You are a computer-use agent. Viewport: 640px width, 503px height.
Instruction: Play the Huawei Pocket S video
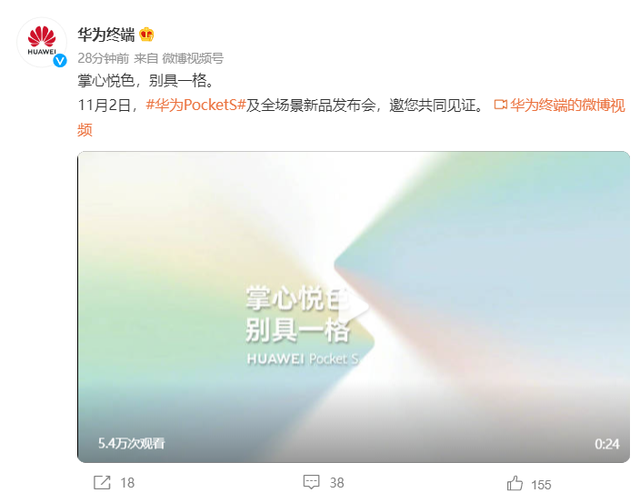coord(353,307)
